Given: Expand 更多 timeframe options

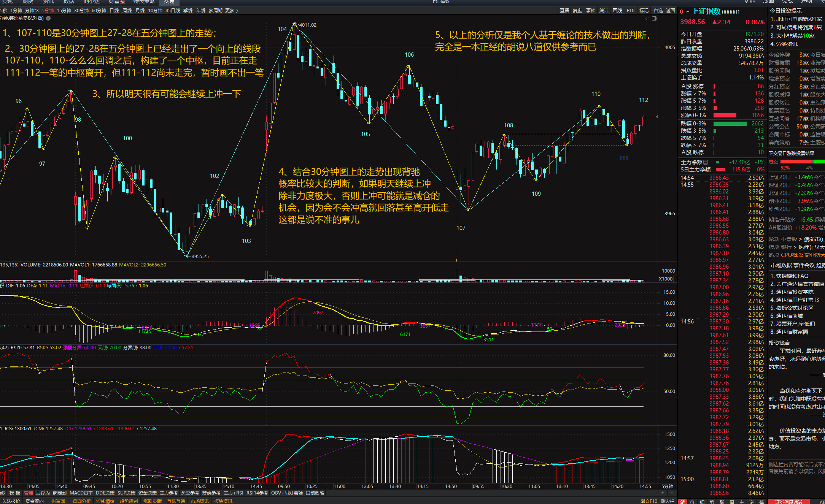Looking at the screenshot, I should (x=231, y=11).
